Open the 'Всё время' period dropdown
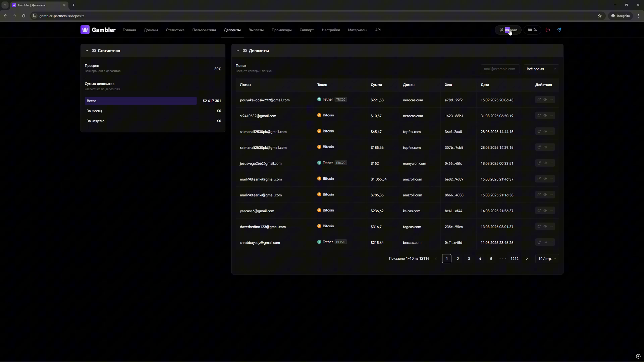644x362 pixels. tap(541, 69)
